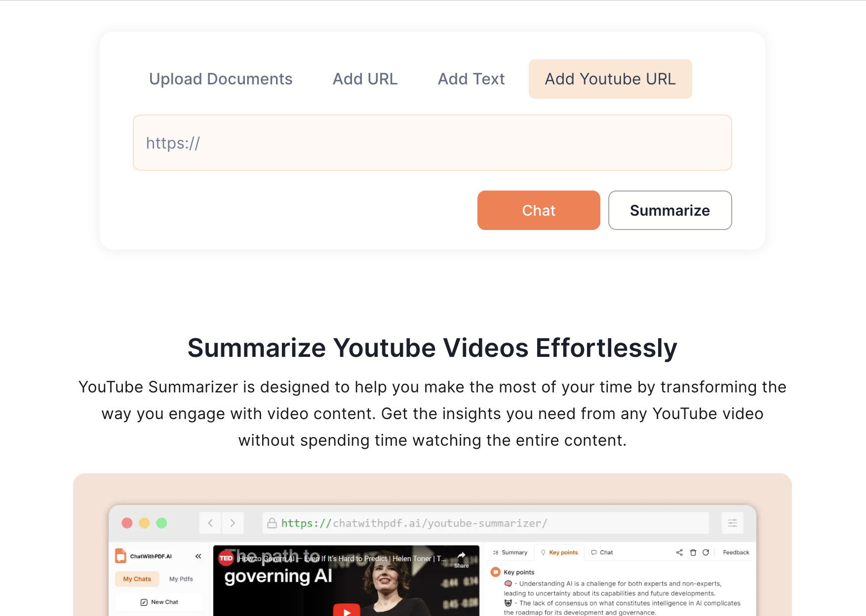Switch to the Upload Documents tab
This screenshot has height=616, width=866.
pos(221,79)
